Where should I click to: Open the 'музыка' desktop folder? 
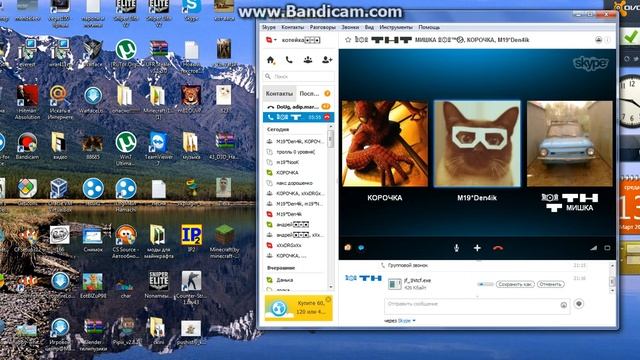click(191, 146)
